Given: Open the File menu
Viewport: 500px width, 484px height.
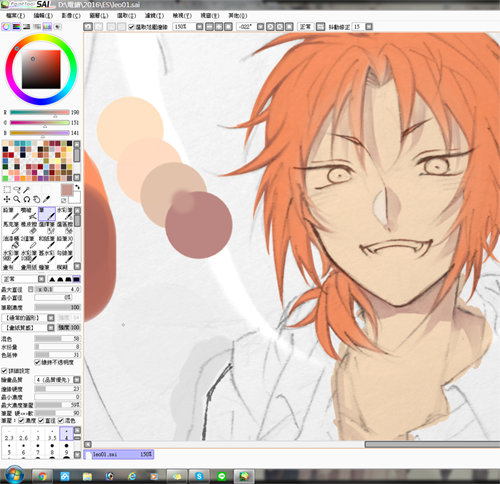Looking at the screenshot, I should (15, 16).
